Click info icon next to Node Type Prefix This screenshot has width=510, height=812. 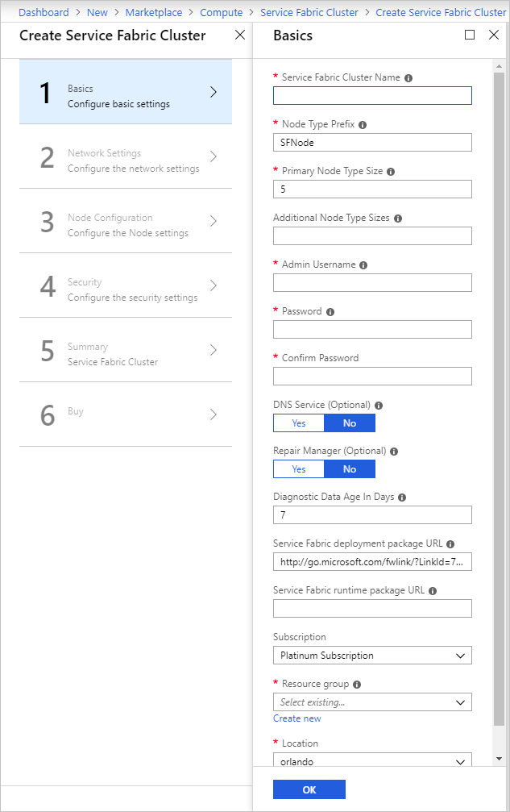click(363, 125)
